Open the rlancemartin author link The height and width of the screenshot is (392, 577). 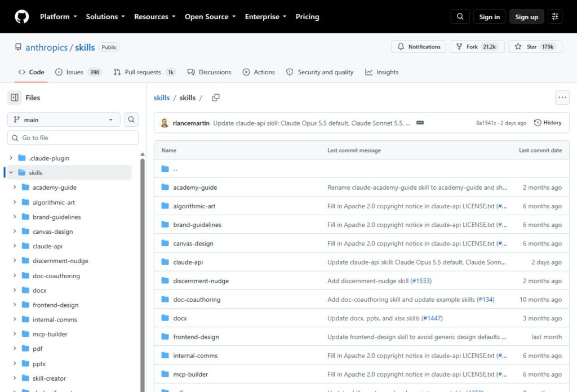pos(191,123)
